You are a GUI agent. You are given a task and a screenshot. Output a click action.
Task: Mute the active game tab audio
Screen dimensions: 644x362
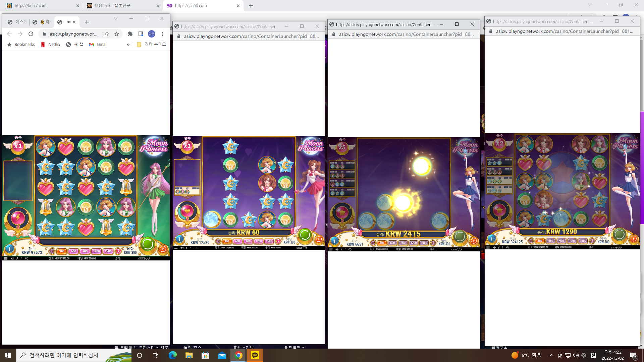click(x=69, y=22)
